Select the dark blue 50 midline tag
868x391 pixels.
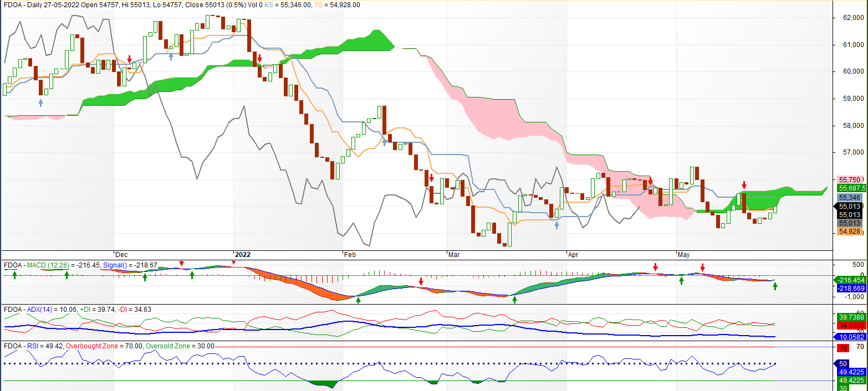pos(842,363)
